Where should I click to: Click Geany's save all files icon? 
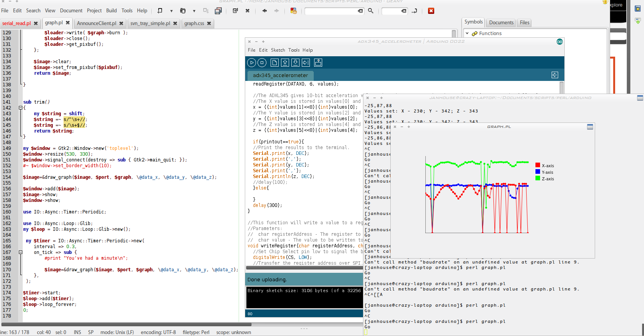(218, 11)
